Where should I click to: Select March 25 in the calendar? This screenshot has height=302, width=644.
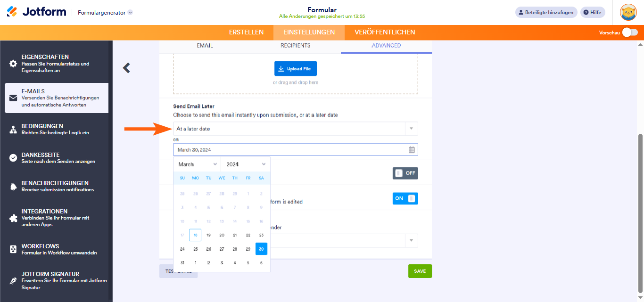196,249
